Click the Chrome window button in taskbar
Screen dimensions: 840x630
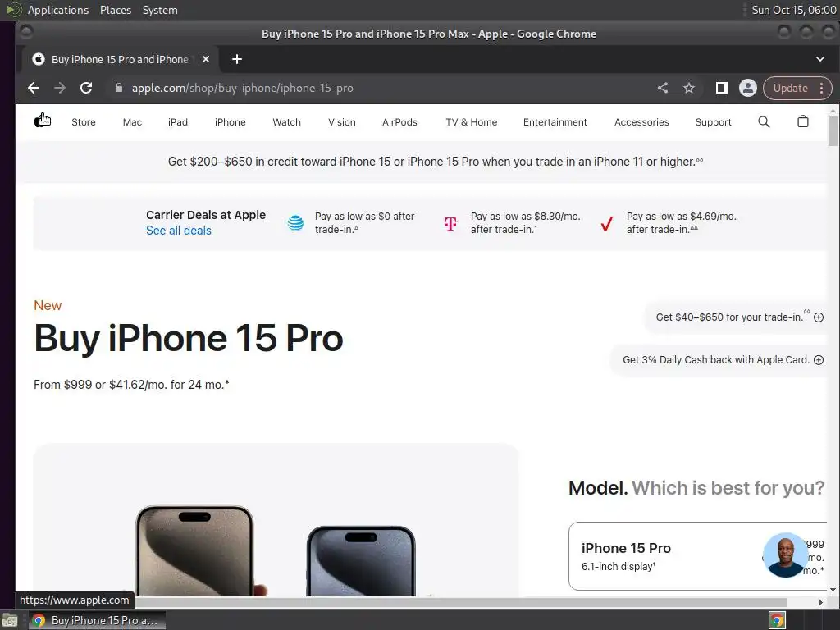[97, 620]
